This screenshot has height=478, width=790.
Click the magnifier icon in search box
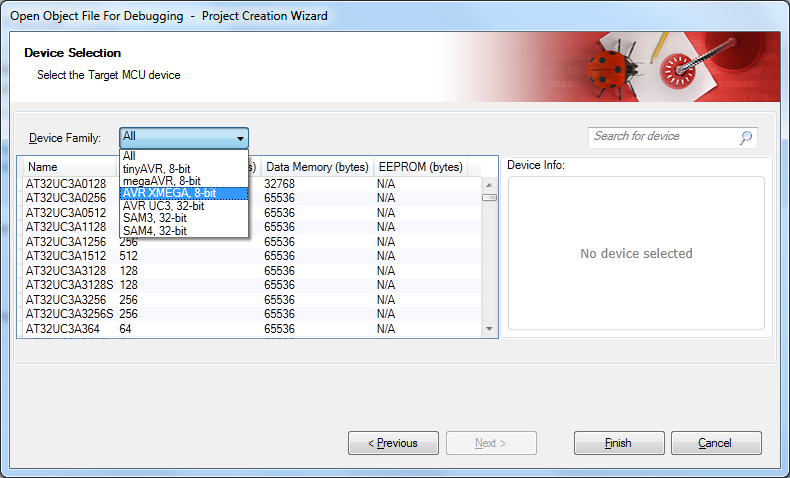click(746, 138)
